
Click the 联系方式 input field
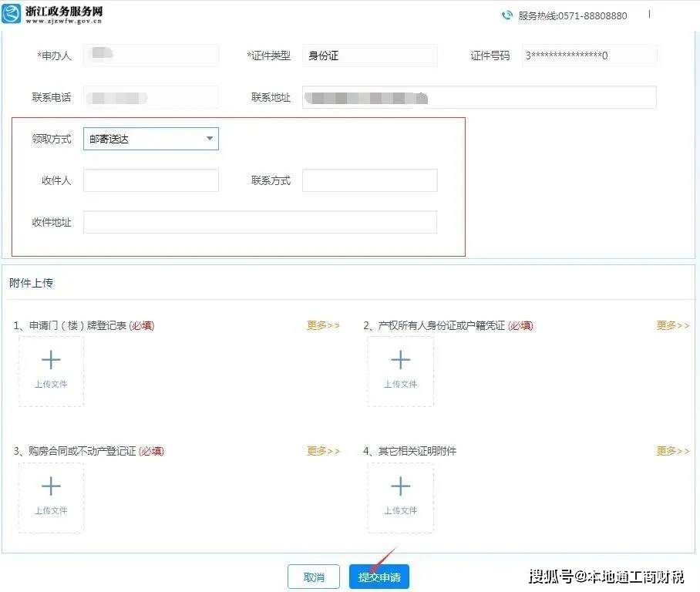tap(370, 180)
